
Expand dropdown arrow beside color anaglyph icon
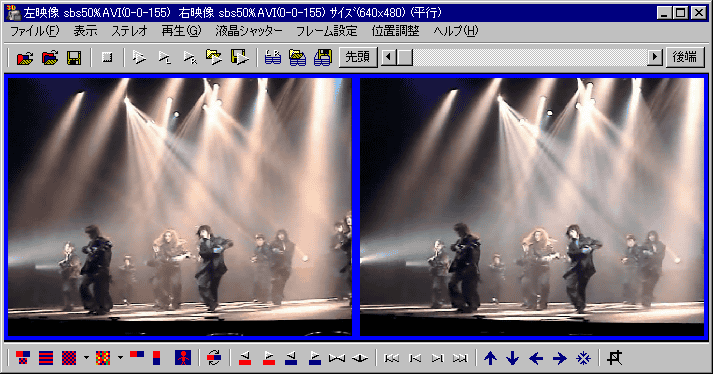(120, 358)
